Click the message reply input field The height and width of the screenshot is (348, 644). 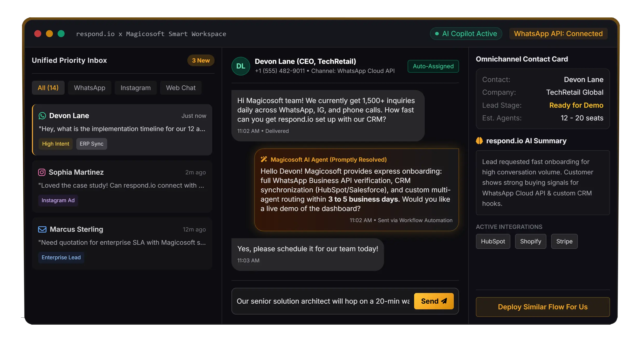tap(323, 301)
